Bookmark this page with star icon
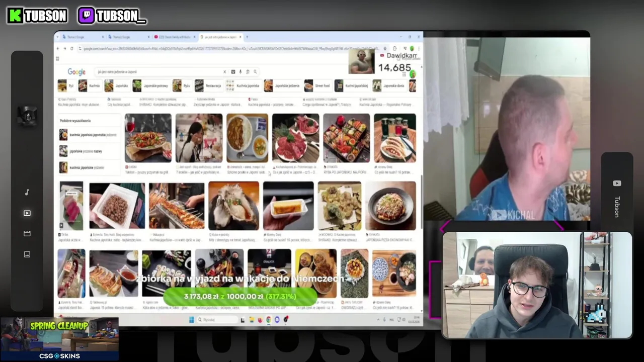 tap(385, 49)
